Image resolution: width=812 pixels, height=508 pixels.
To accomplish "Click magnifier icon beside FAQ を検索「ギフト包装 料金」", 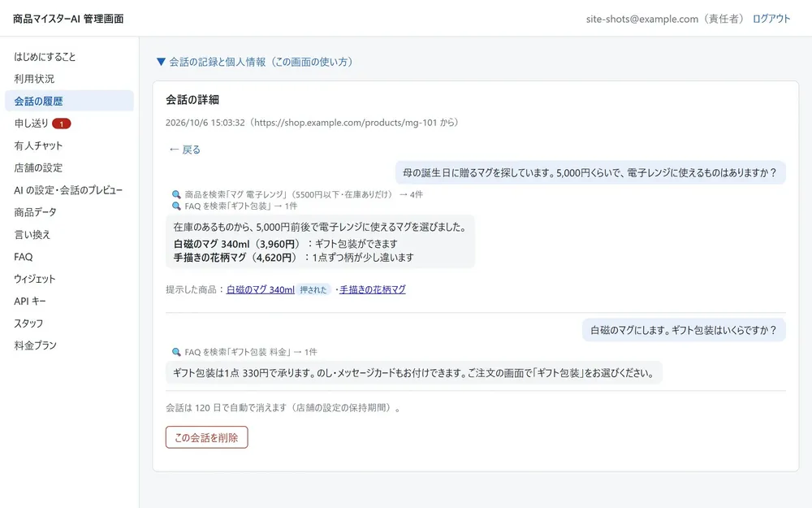I will [x=176, y=352].
